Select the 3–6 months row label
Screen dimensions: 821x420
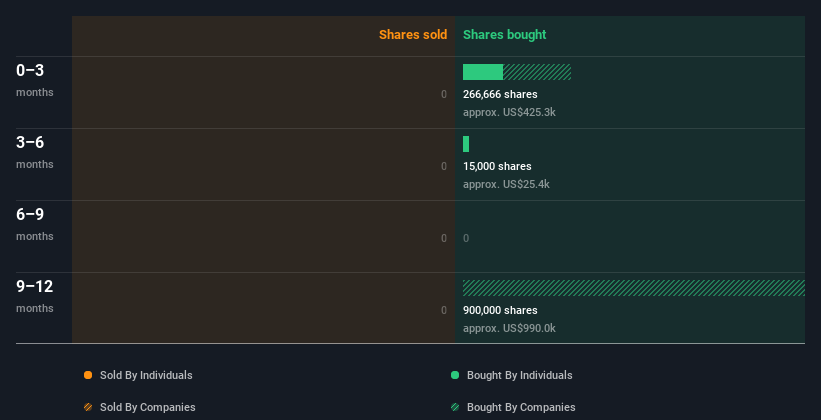point(35,152)
